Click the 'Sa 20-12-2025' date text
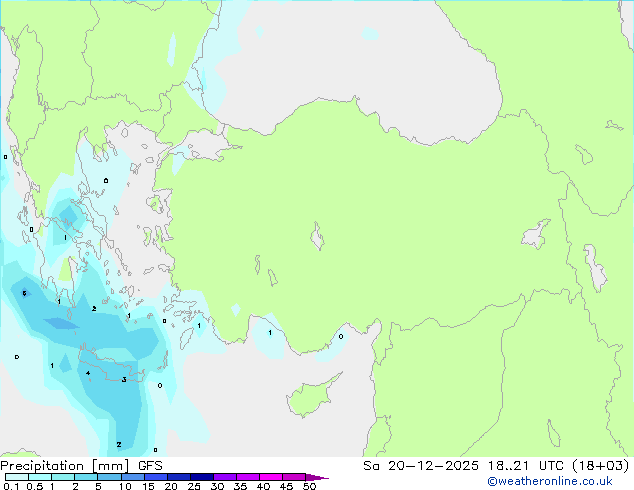Viewport: 634px width, 490px height. (x=421, y=466)
